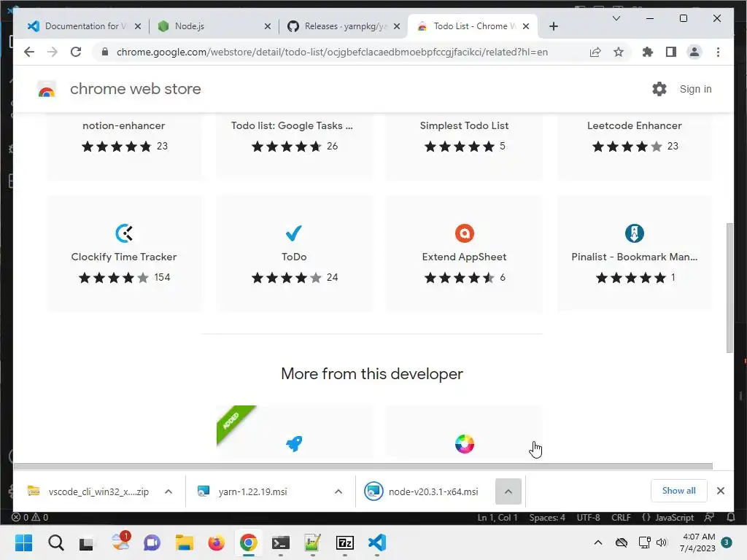747x560 pixels.
Task: Open File Explorer from the taskbar
Action: (184, 542)
